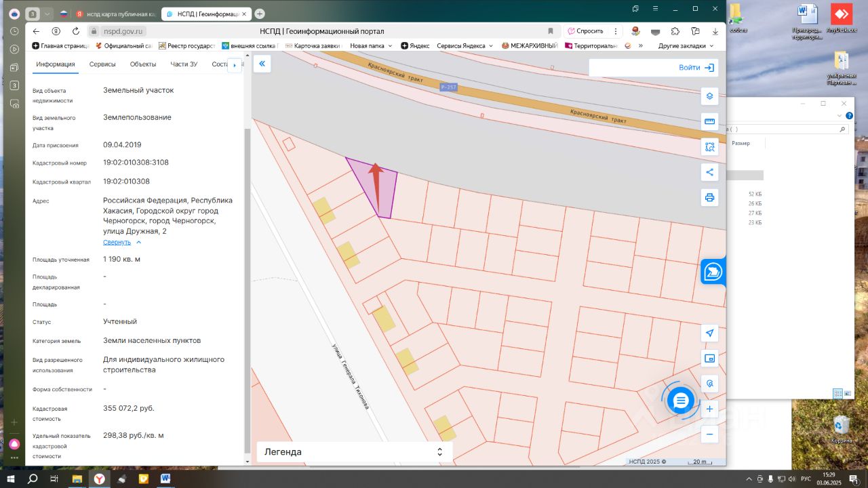
Task: Zoom in the map with plus button
Action: tap(710, 409)
